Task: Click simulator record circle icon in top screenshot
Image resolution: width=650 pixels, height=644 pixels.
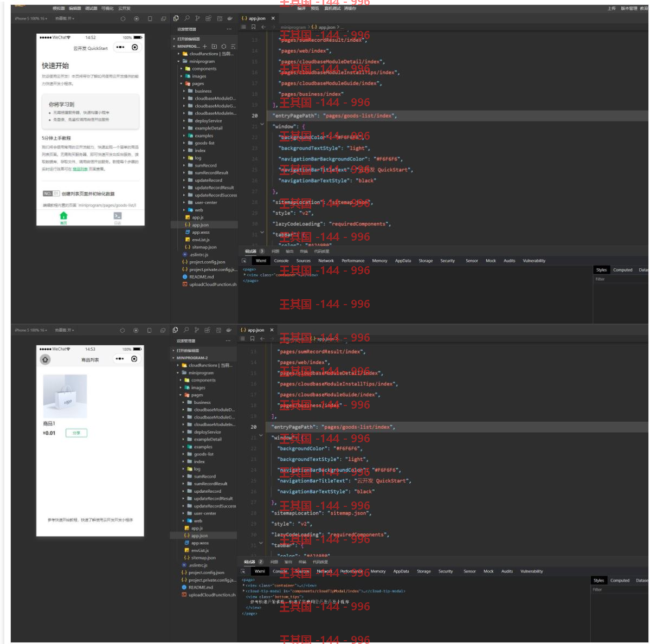Action: pyautogui.click(x=137, y=18)
